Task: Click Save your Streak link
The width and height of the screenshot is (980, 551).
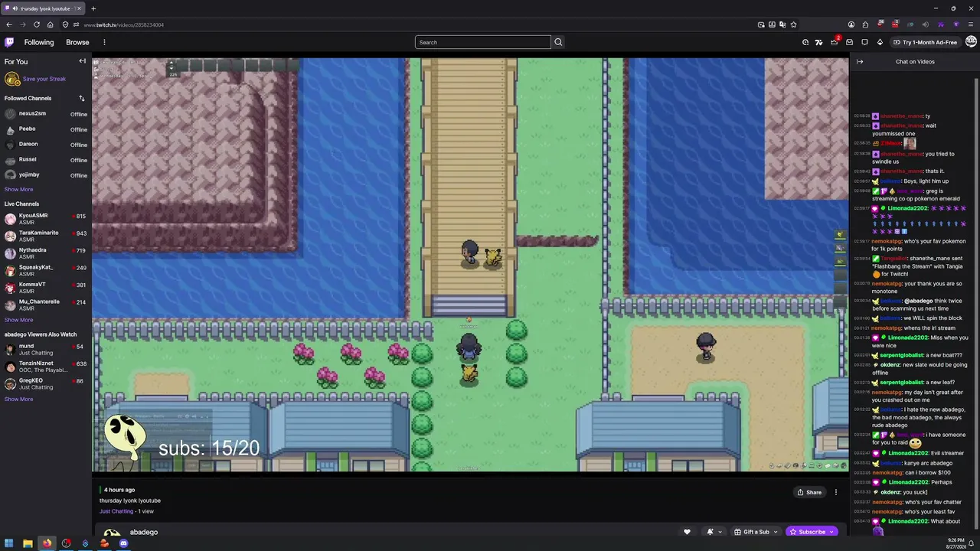Action: click(x=44, y=79)
